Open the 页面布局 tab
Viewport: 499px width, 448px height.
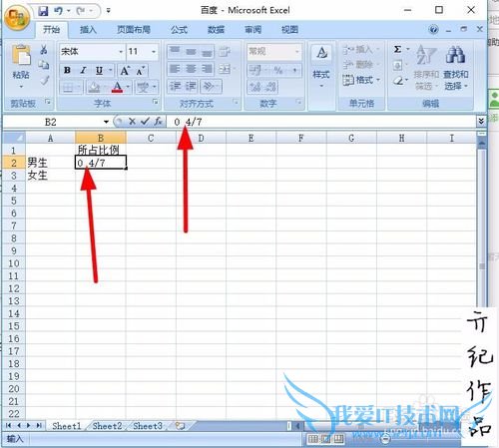[x=134, y=30]
